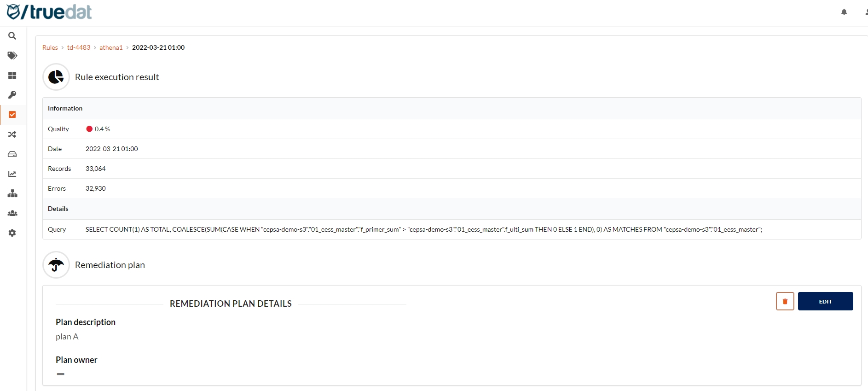This screenshot has height=391, width=868.
Task: Open the grid dashboard icon in sidebar
Action: click(x=12, y=76)
